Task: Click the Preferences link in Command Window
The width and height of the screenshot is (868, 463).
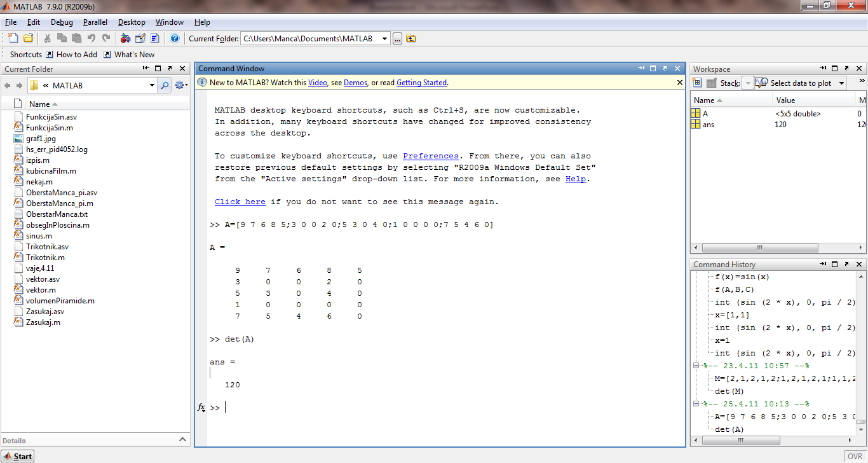Action: (x=430, y=156)
